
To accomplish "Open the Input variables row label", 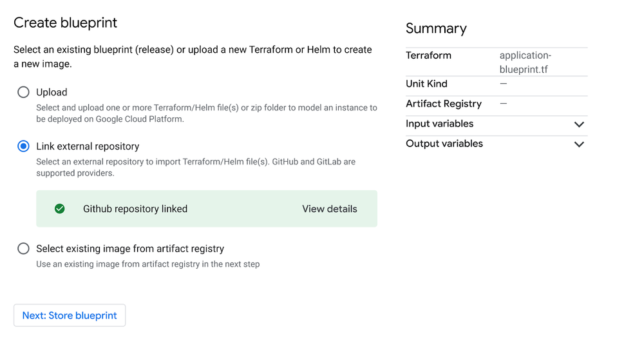I will tap(439, 124).
